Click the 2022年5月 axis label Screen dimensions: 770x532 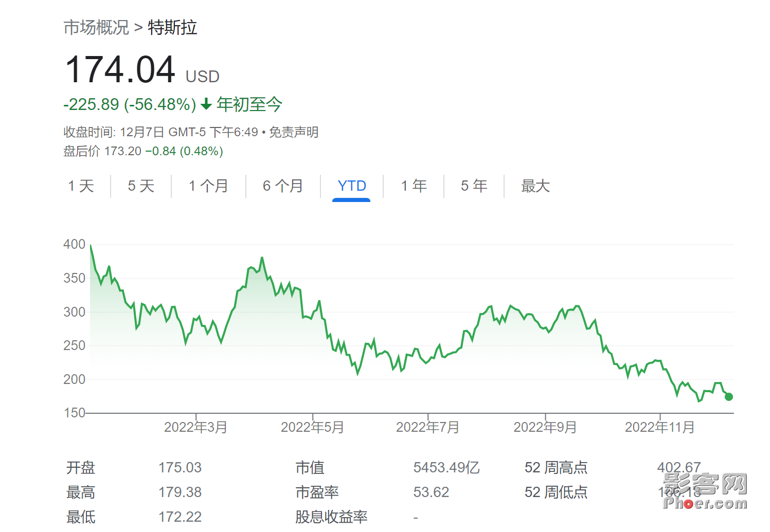tap(313, 427)
